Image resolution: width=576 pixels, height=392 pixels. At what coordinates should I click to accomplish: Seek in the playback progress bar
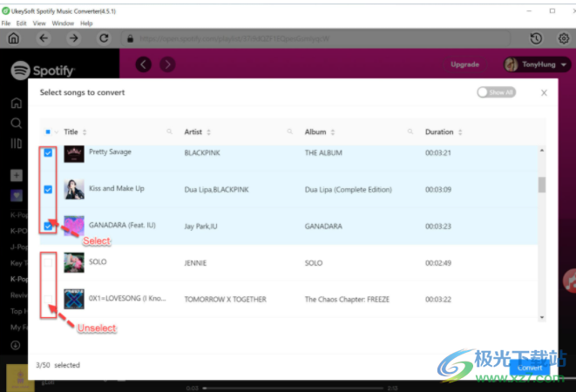(293, 388)
